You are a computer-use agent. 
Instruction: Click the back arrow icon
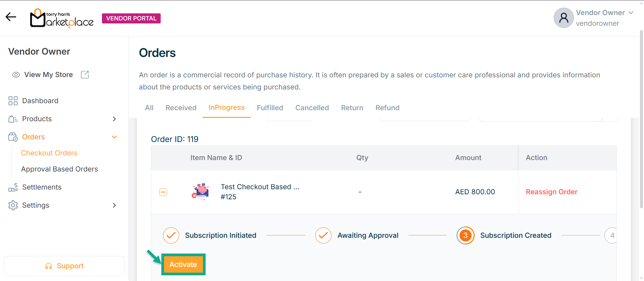pos(11,17)
